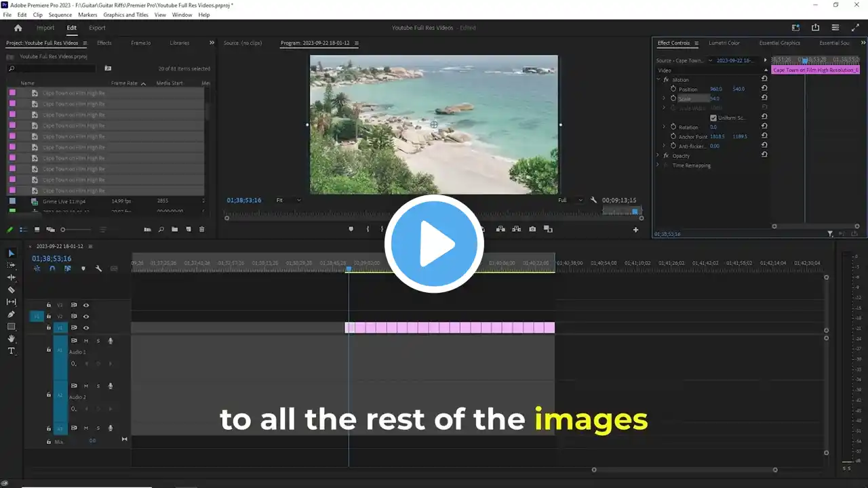Select the Type tool
Image resolution: width=868 pixels, height=488 pixels.
(11, 350)
